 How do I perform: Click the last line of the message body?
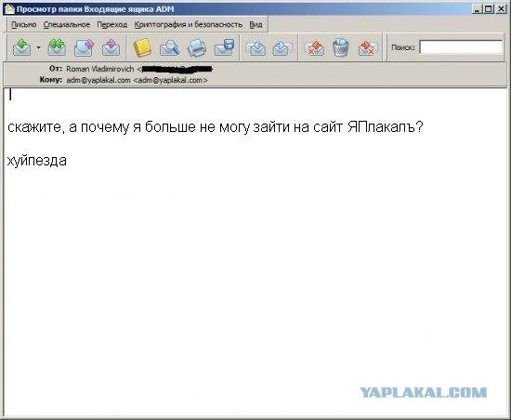(x=37, y=161)
